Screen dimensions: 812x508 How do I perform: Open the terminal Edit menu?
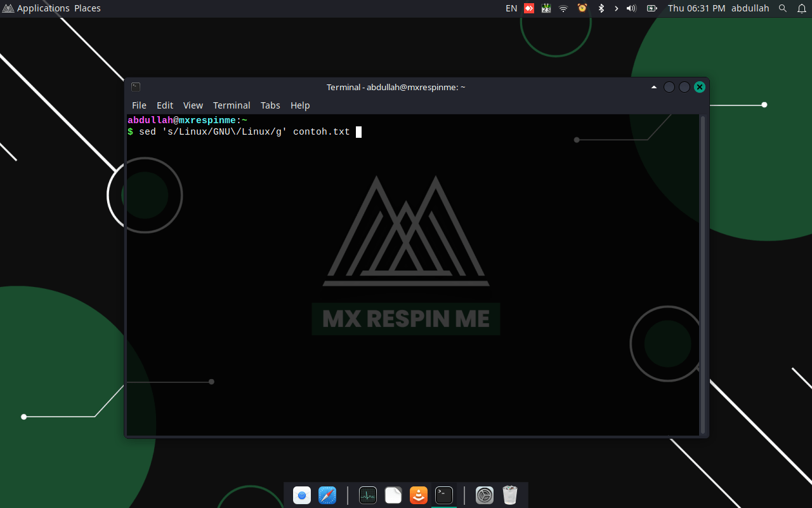(165, 105)
